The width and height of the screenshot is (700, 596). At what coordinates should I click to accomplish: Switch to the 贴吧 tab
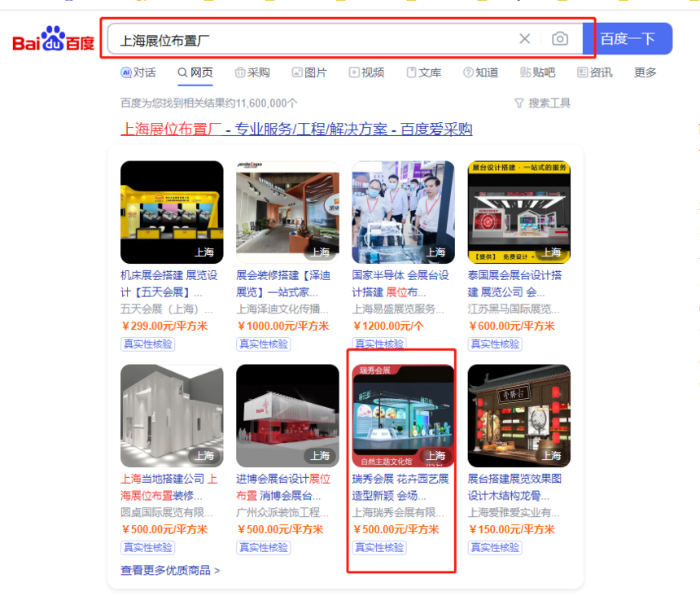tap(537, 72)
